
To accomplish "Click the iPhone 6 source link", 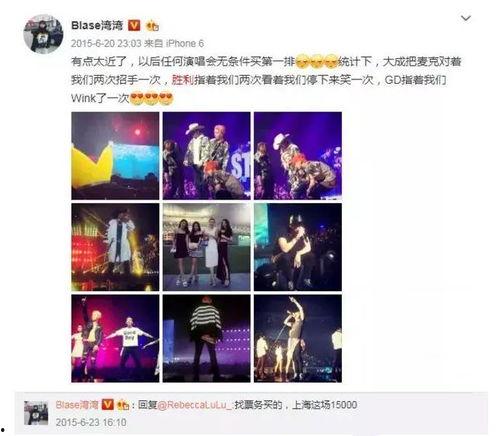I will [x=184, y=43].
